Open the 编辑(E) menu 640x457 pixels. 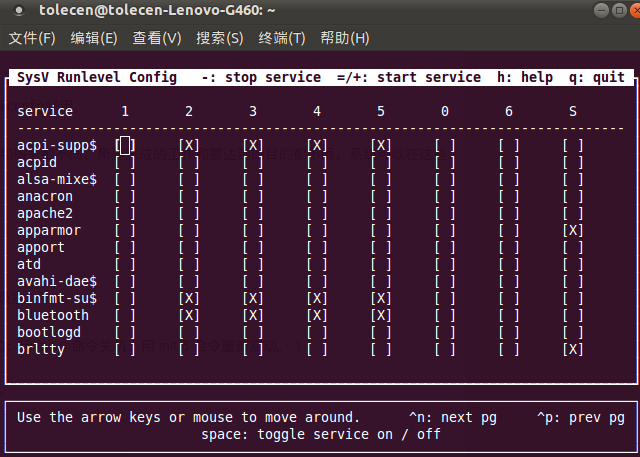[x=94, y=38]
